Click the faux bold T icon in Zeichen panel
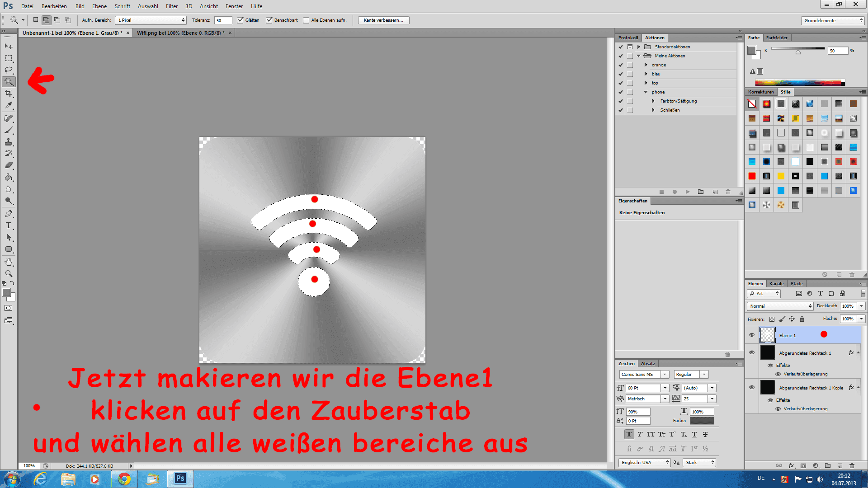The width and height of the screenshot is (868, 488). click(629, 435)
